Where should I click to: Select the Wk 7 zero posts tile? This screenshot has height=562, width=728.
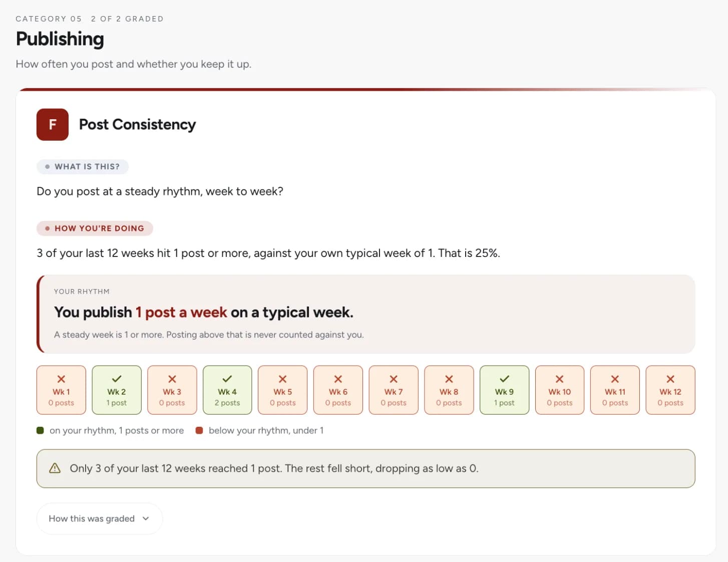click(394, 390)
